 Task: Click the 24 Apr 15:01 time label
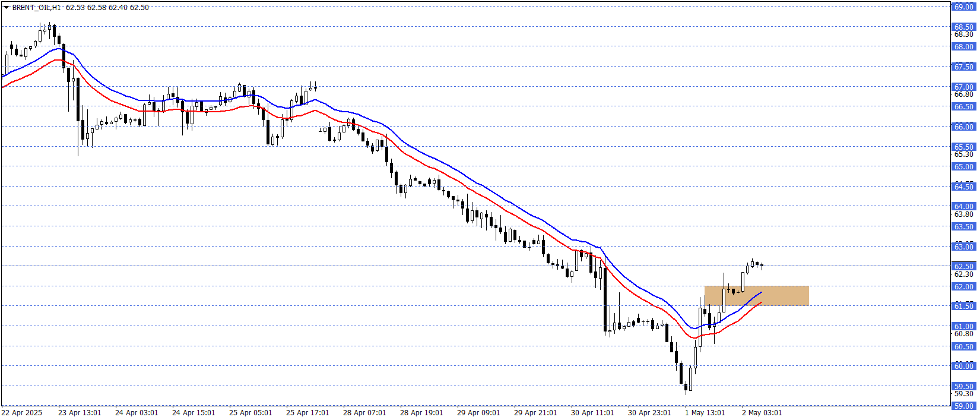194,412
